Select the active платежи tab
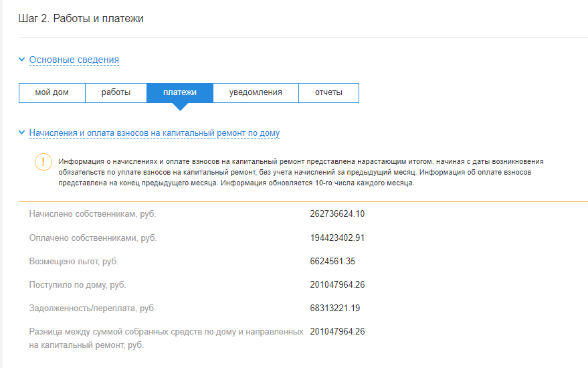 (180, 93)
